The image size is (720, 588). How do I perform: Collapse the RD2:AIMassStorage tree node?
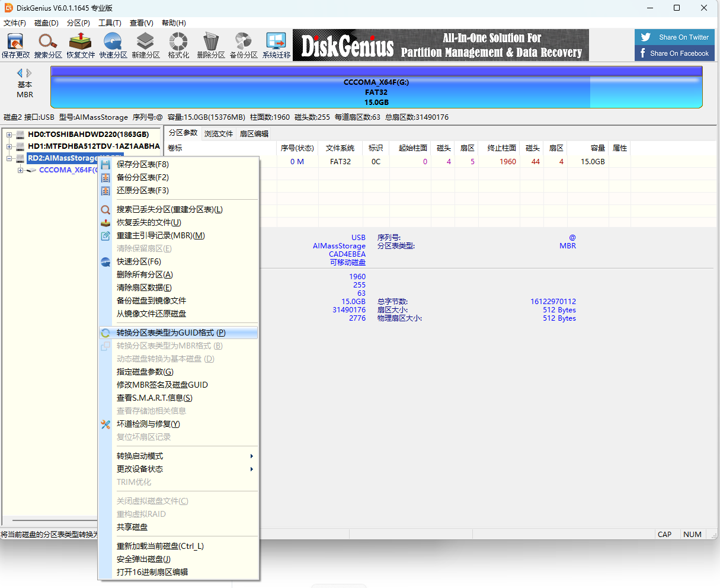tap(9, 158)
